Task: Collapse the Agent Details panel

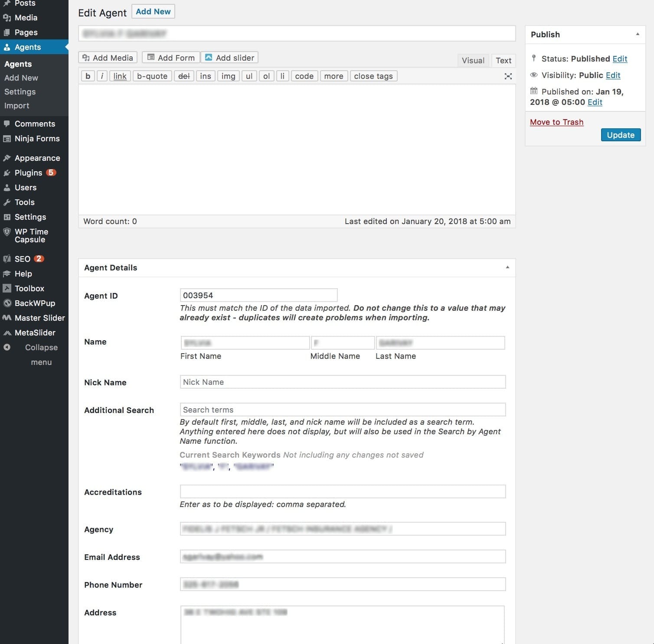Action: [x=507, y=267]
